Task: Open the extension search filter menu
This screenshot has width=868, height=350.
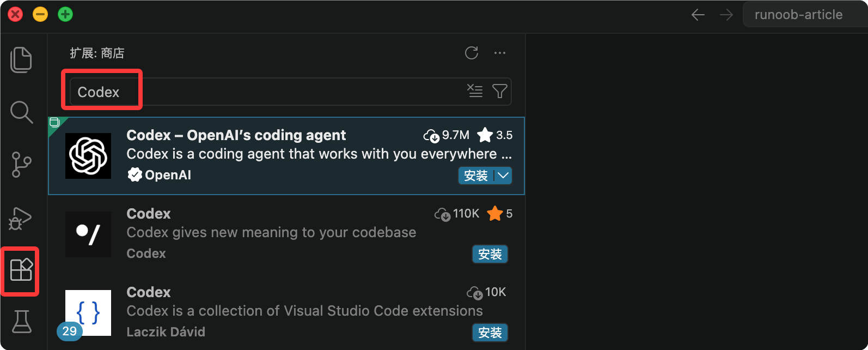Action: [x=499, y=91]
